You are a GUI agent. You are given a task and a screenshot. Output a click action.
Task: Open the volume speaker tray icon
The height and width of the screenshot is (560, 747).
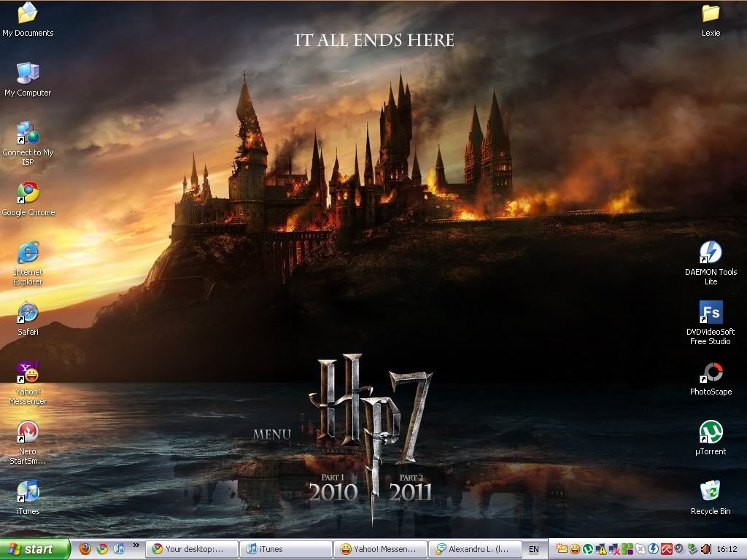(x=705, y=549)
